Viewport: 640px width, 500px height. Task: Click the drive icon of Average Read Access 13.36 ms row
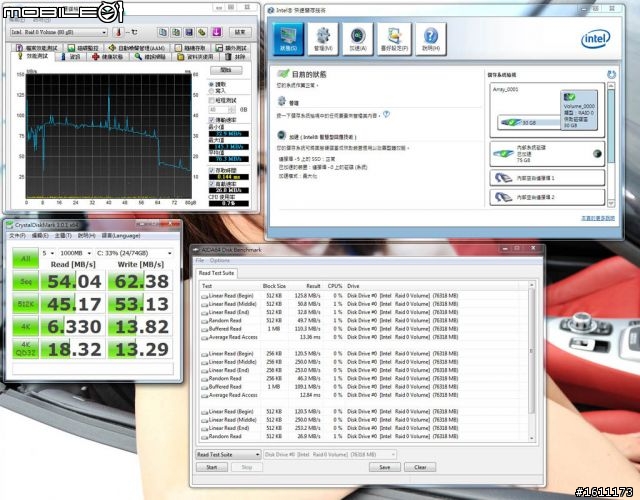tap(204, 338)
